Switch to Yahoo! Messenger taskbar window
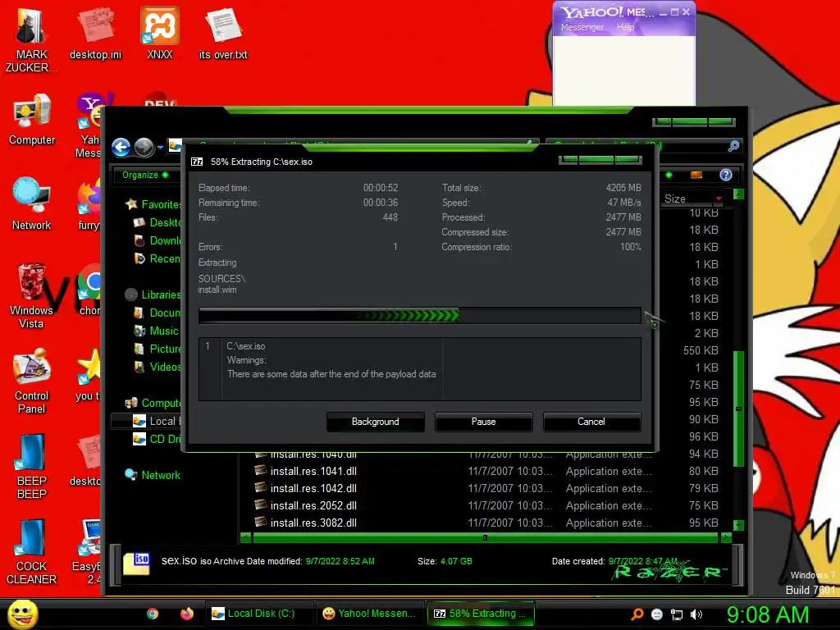The height and width of the screenshot is (630, 840). click(370, 614)
